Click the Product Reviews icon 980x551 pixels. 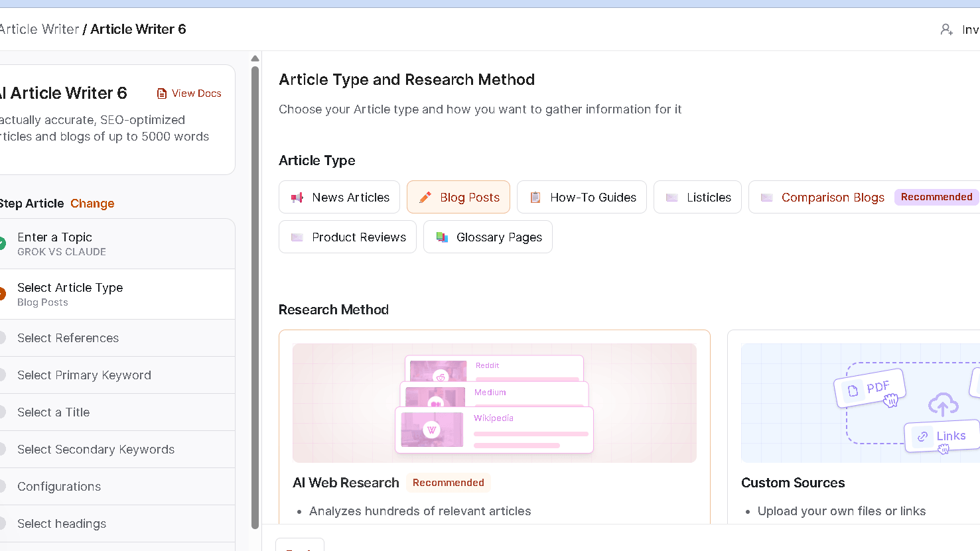297,237
